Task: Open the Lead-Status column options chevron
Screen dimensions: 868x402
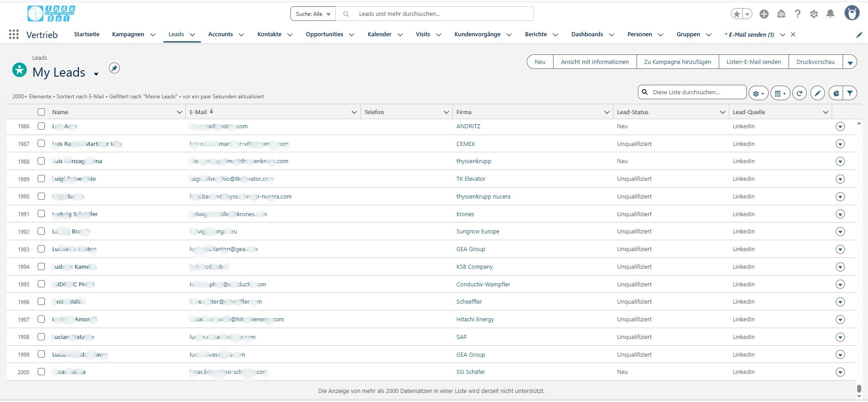Action: click(723, 112)
